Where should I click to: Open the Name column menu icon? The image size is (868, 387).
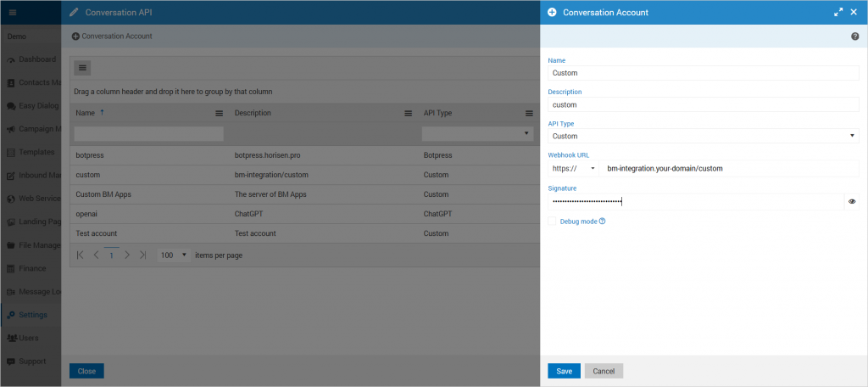(x=219, y=113)
